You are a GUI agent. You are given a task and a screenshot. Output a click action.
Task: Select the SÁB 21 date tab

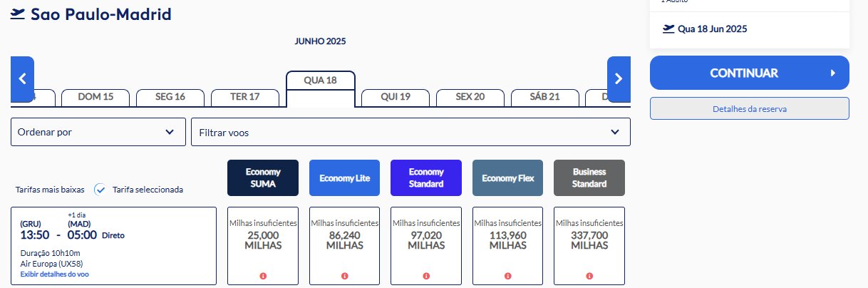click(545, 98)
